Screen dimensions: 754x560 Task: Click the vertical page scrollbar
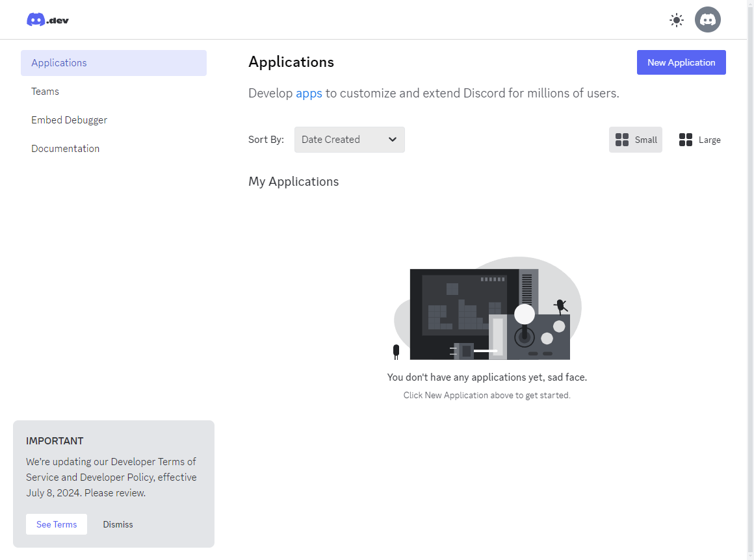click(750, 280)
